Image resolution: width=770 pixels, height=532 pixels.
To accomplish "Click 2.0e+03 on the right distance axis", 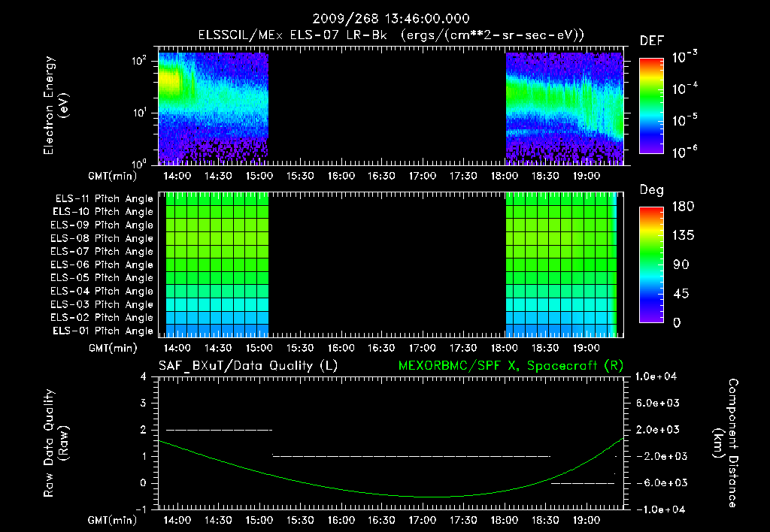I will pos(659,430).
